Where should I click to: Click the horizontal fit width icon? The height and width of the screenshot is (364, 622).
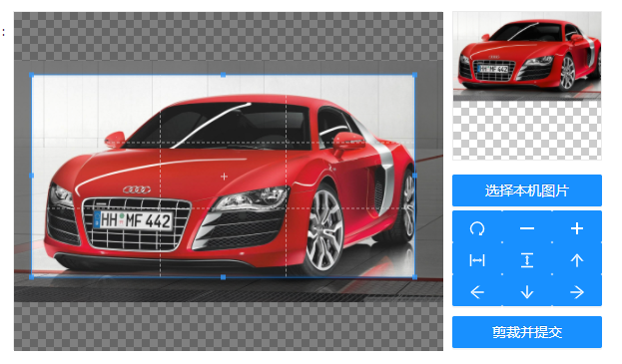[477, 260]
